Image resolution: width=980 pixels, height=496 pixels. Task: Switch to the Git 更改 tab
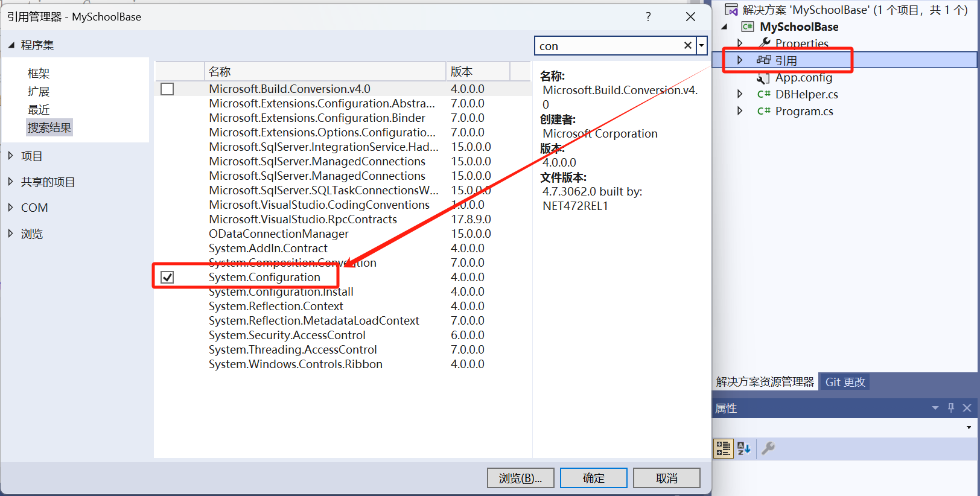point(845,382)
